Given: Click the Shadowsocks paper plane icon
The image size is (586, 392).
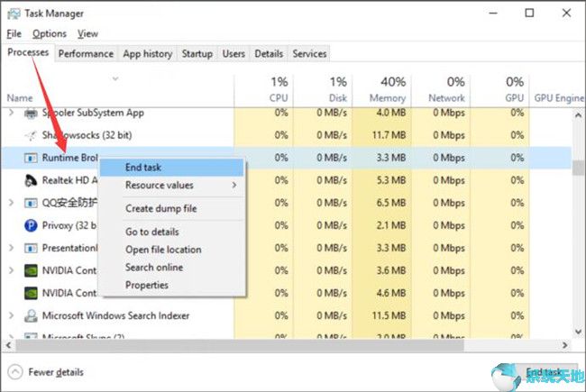Looking at the screenshot, I should click(31, 135).
